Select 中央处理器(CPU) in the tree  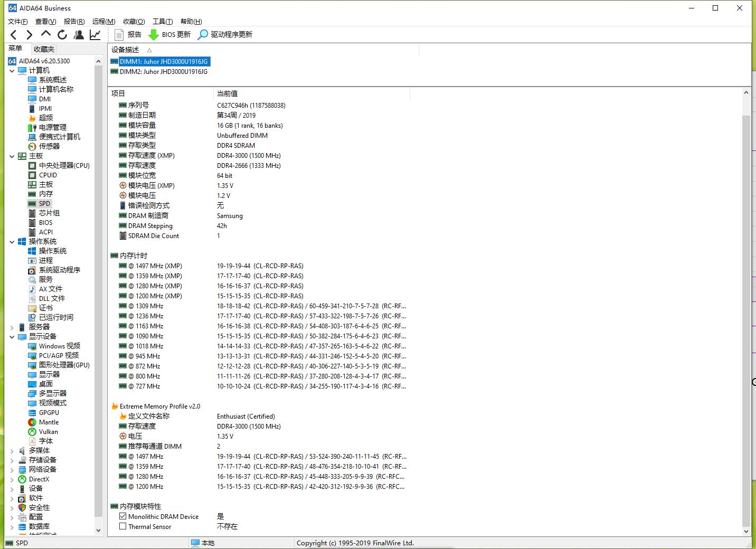coord(64,165)
